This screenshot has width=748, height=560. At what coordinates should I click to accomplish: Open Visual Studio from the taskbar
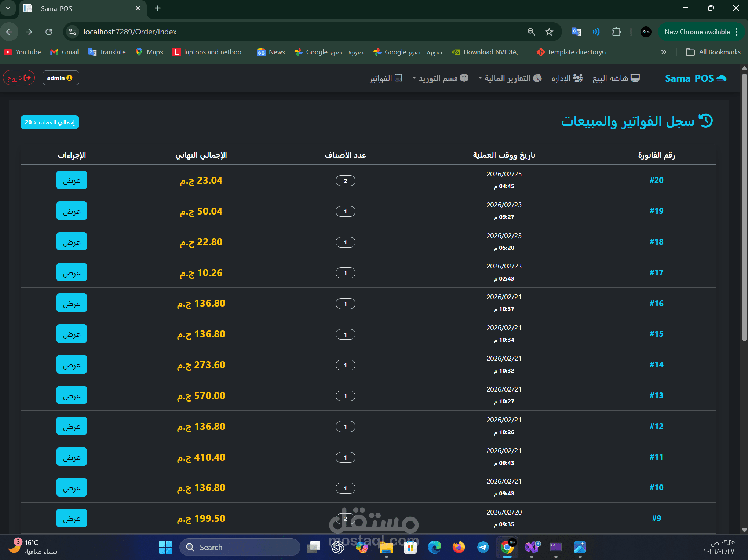point(532,547)
